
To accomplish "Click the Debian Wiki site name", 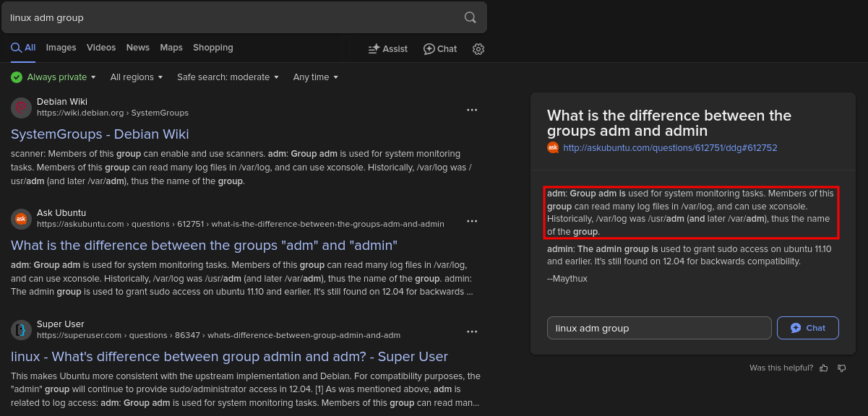I will 62,101.
